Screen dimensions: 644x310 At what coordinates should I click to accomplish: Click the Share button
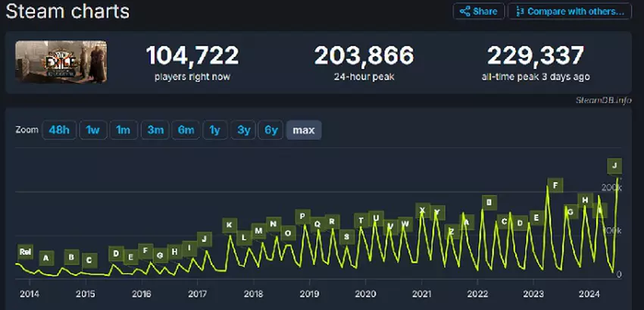point(477,11)
